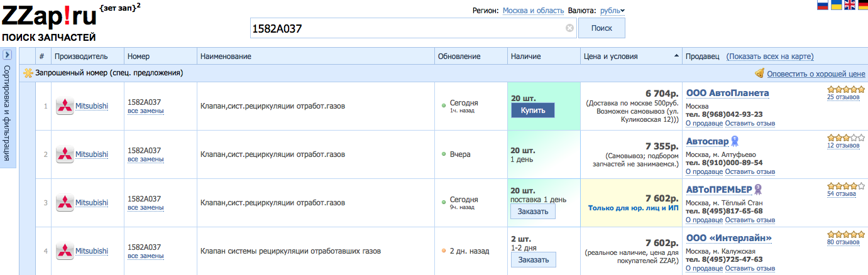Viewport: 868px width, 275px height.
Task: Click the Mitsubishi logo in row 1
Action: [x=65, y=106]
